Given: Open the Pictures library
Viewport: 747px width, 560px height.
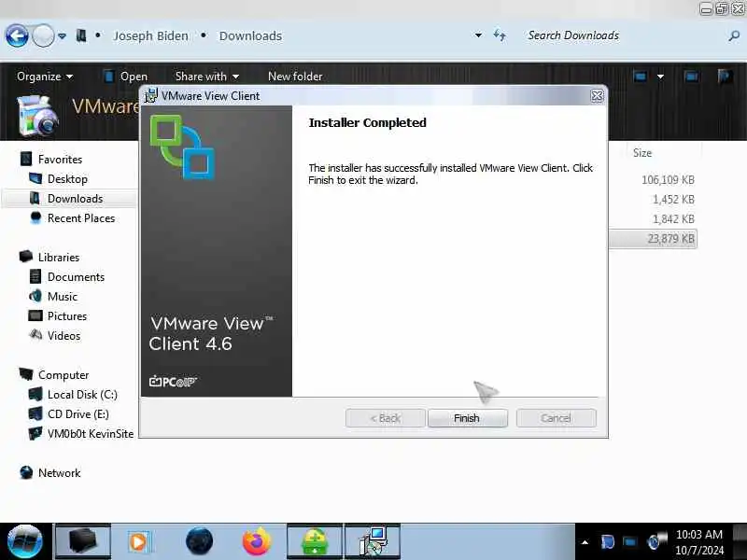Looking at the screenshot, I should (x=67, y=316).
